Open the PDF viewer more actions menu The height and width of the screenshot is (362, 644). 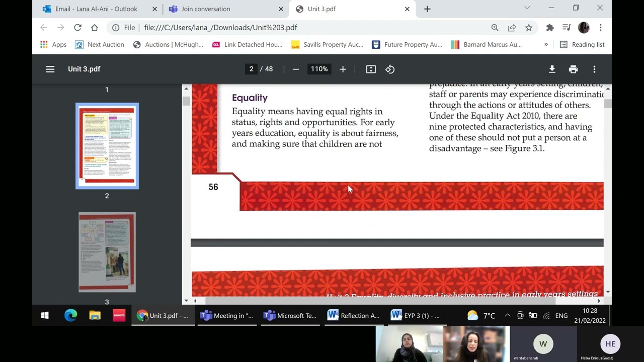click(x=594, y=69)
